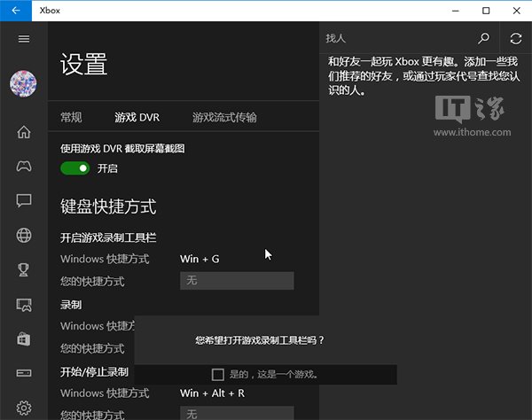The width and height of the screenshot is (532, 420).
Task: Go to Home in the sidebar
Action: 24,132
